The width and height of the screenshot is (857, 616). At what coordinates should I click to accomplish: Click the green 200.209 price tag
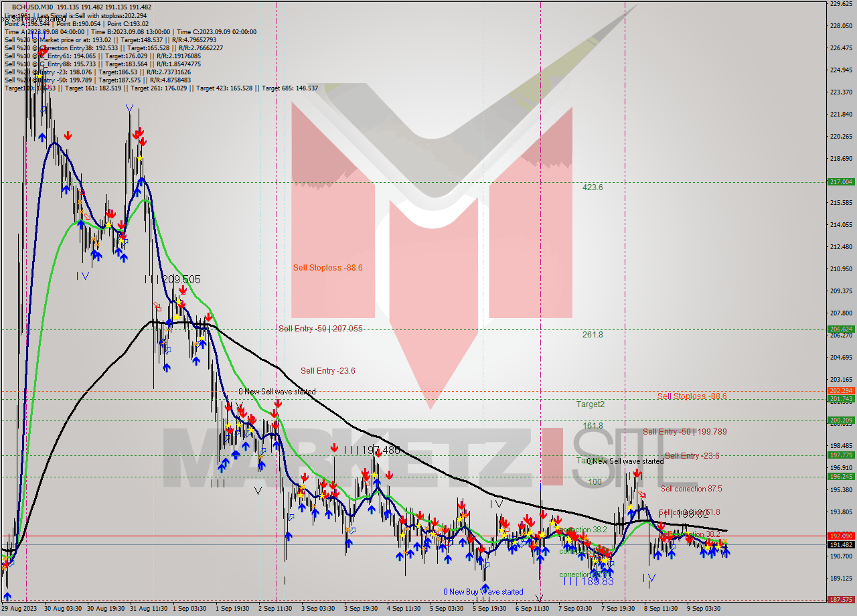click(x=841, y=420)
